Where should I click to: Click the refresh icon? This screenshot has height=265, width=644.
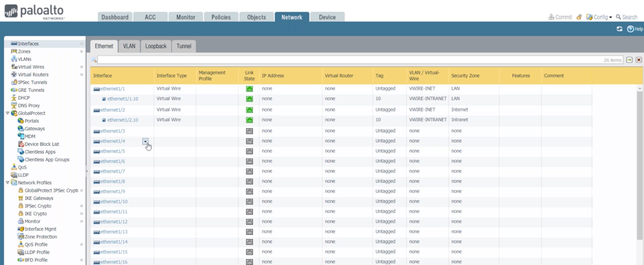619,29
